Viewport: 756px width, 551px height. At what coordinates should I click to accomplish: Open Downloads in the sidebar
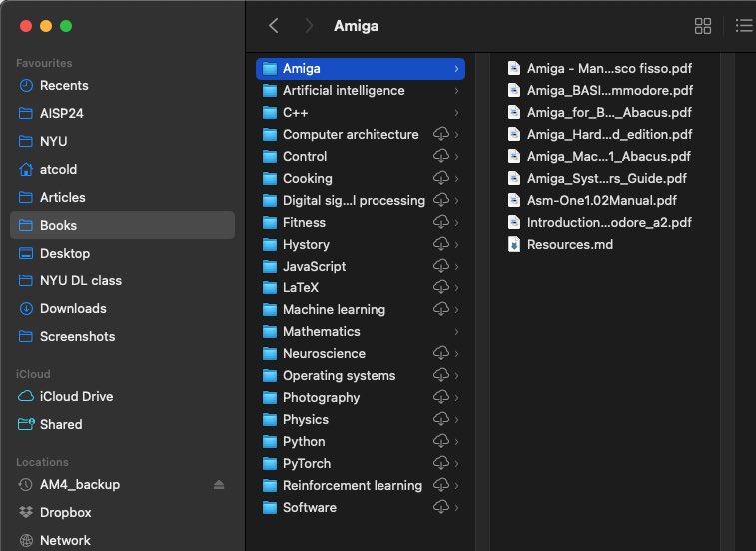pos(122,309)
